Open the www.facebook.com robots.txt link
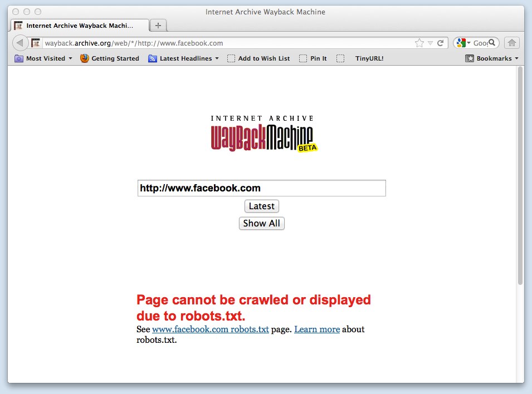The width and height of the screenshot is (532, 394). (x=211, y=329)
